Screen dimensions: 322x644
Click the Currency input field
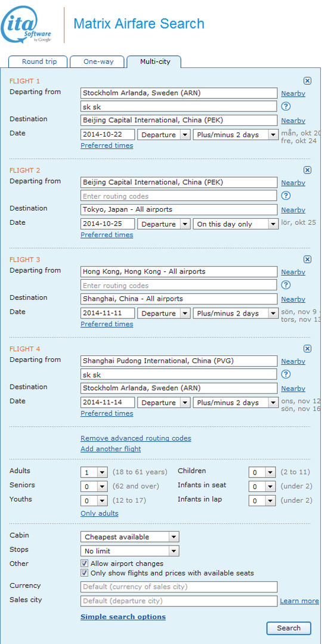(x=179, y=587)
